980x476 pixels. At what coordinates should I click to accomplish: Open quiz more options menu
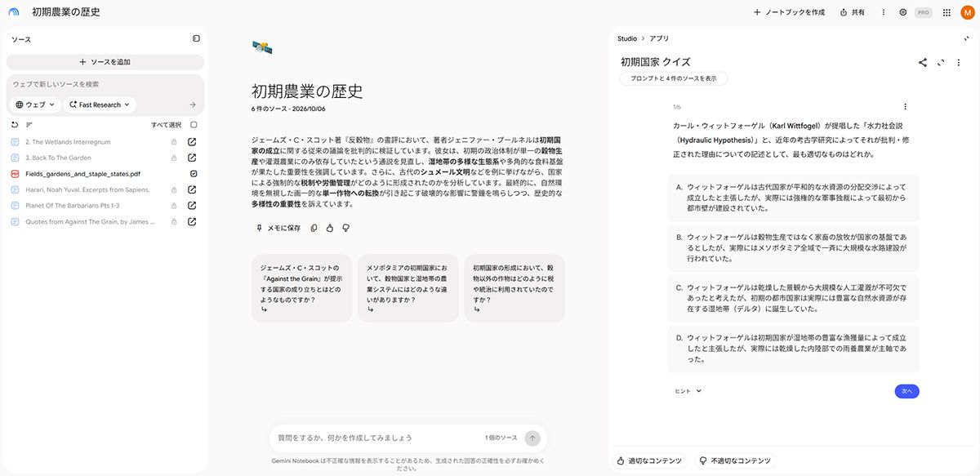(959, 62)
